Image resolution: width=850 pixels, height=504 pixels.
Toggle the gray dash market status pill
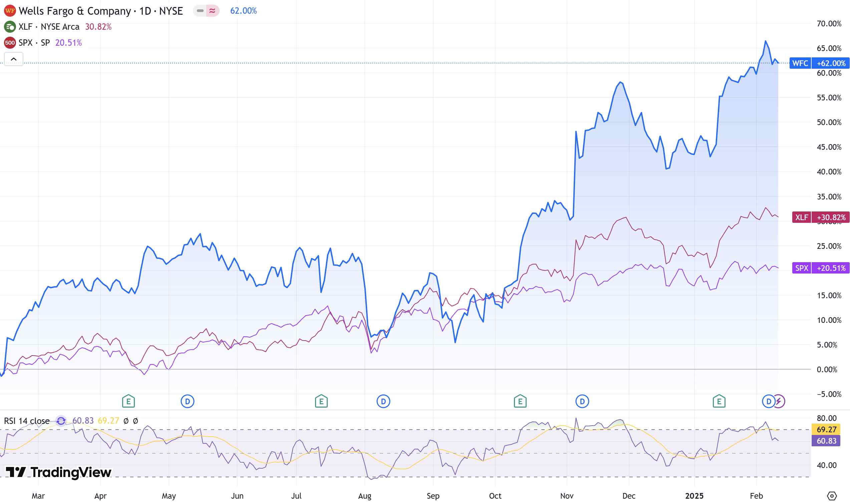[x=200, y=11]
